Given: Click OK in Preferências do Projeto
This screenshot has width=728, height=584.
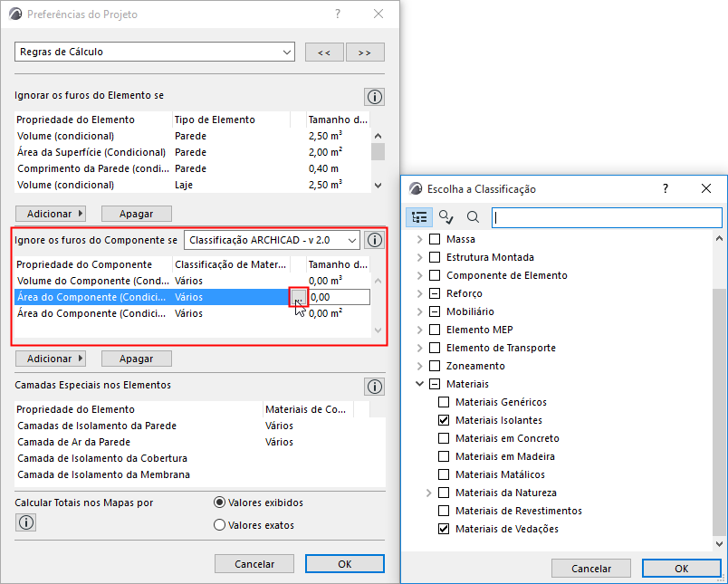Looking at the screenshot, I should click(x=344, y=563).
